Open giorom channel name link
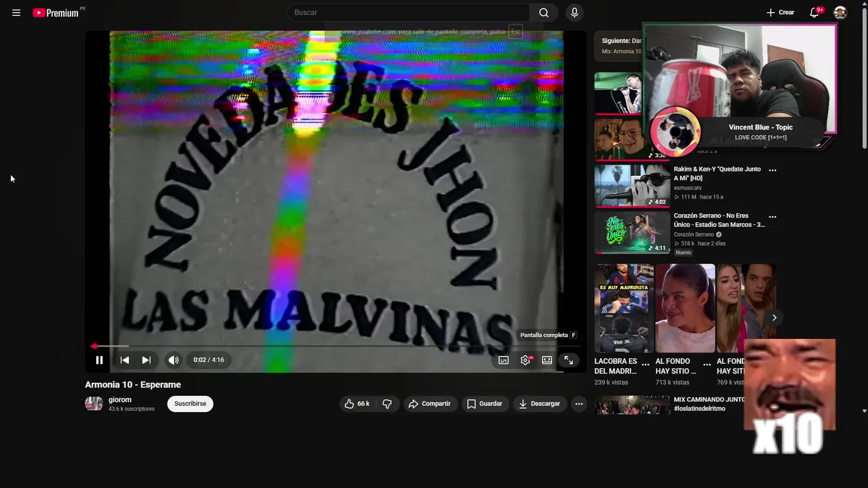This screenshot has height=488, width=868. click(x=120, y=400)
